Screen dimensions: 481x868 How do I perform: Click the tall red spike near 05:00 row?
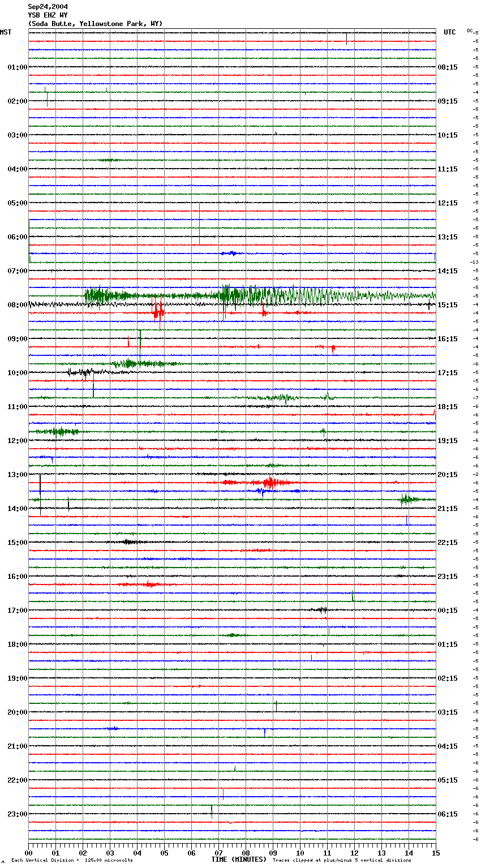199,224
